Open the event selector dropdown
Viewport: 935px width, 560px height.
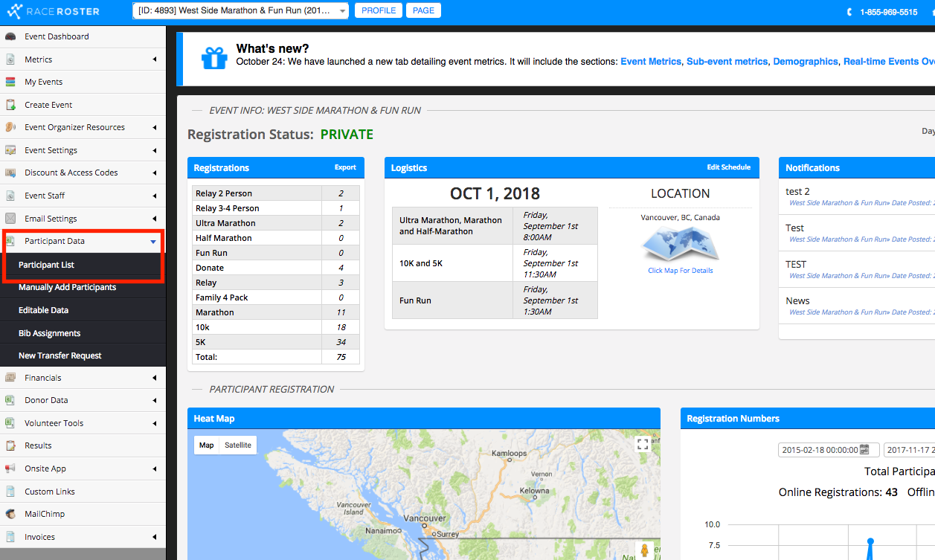point(241,11)
